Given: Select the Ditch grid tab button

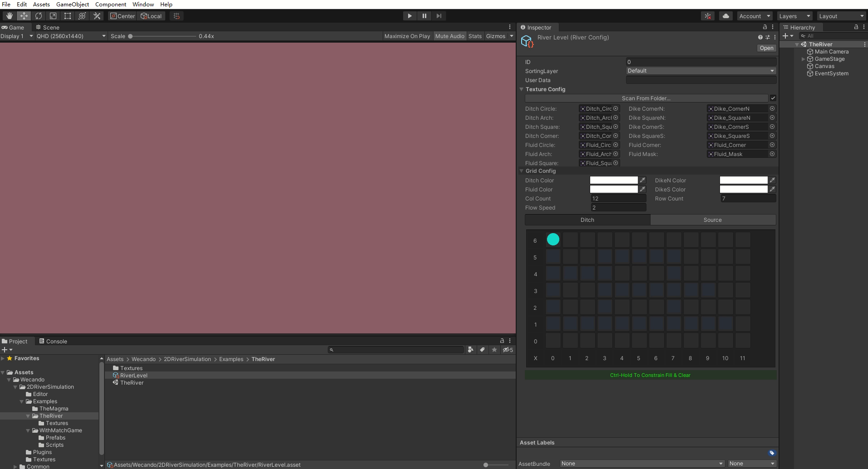Looking at the screenshot, I should (x=587, y=220).
